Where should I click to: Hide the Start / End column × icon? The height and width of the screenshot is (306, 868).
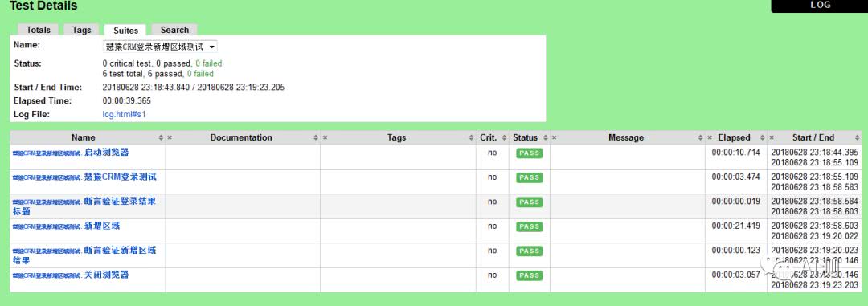(771, 138)
